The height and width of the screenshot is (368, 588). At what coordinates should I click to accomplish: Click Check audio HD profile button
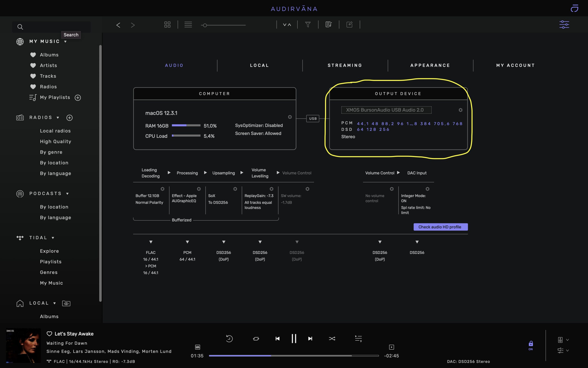pyautogui.click(x=441, y=227)
